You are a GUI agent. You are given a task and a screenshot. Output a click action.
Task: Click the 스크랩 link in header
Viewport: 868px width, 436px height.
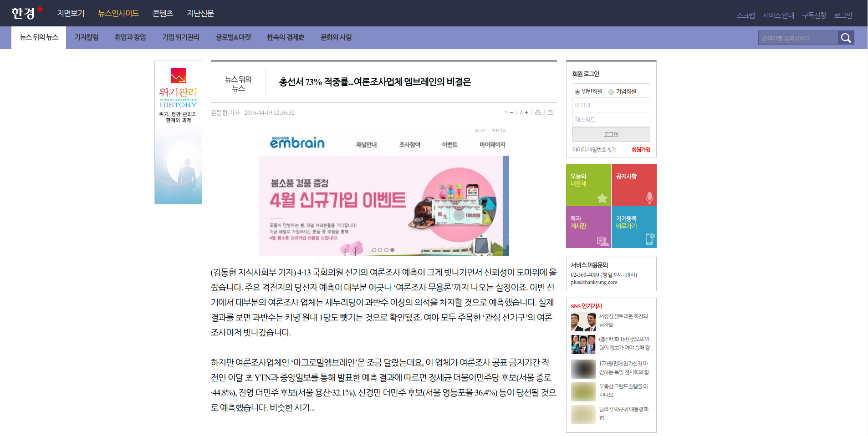pyautogui.click(x=746, y=15)
